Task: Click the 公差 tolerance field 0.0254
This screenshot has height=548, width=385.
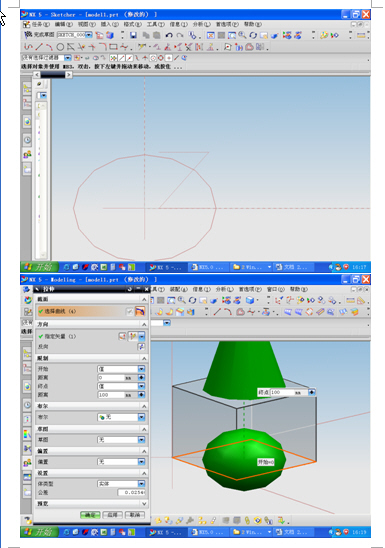Action: pos(132,492)
